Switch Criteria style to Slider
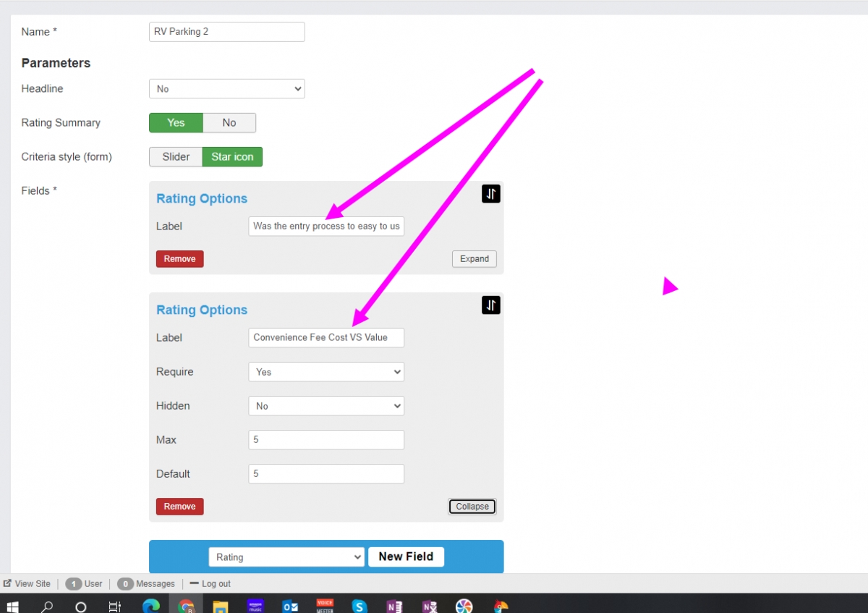 (176, 157)
